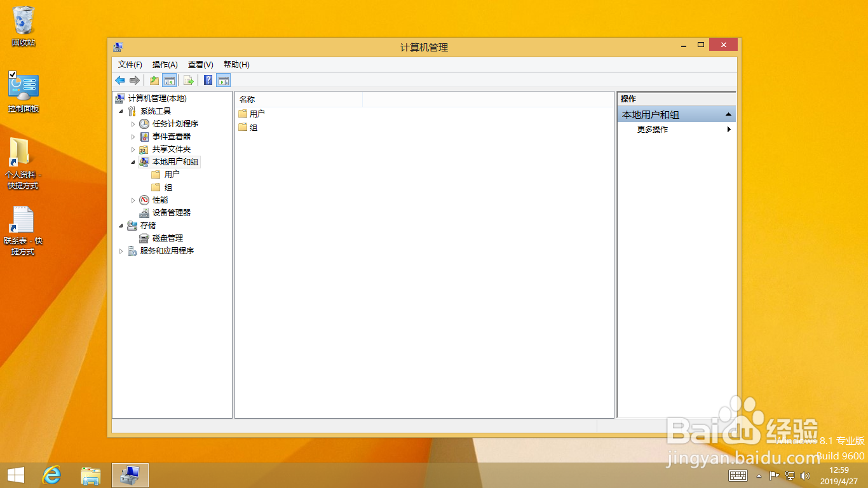
Task: Click the 计算机管理 taskbar button
Action: [x=130, y=475]
